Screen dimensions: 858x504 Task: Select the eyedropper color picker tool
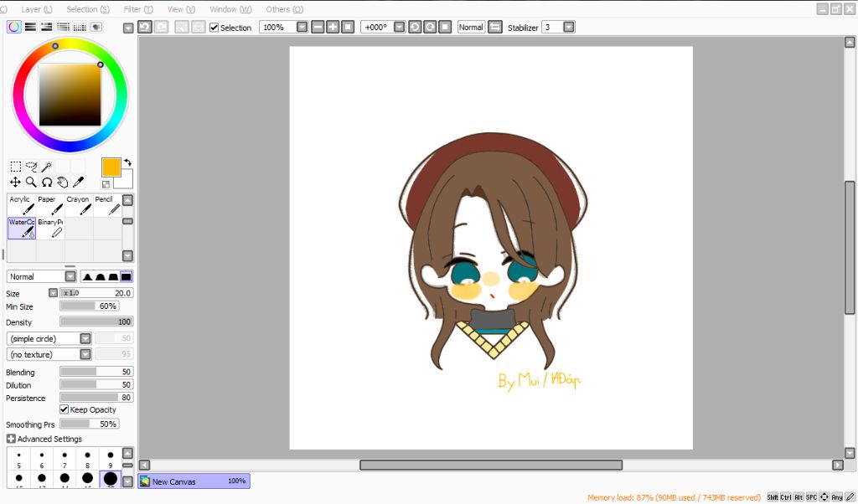pos(78,182)
